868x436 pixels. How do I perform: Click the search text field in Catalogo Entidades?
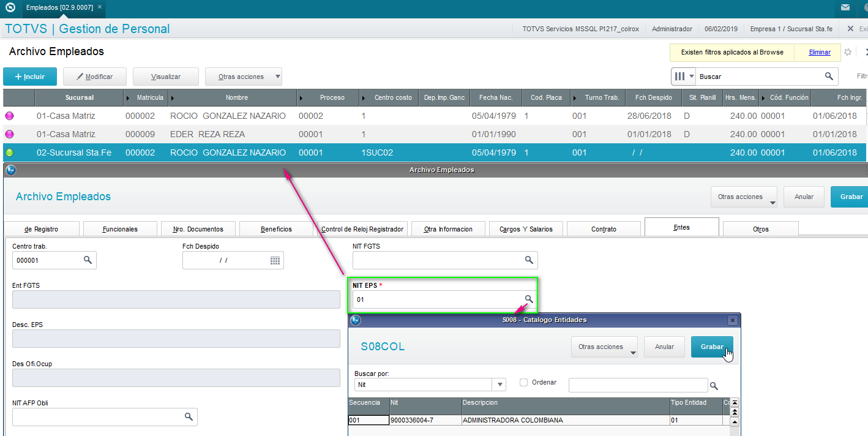click(638, 385)
